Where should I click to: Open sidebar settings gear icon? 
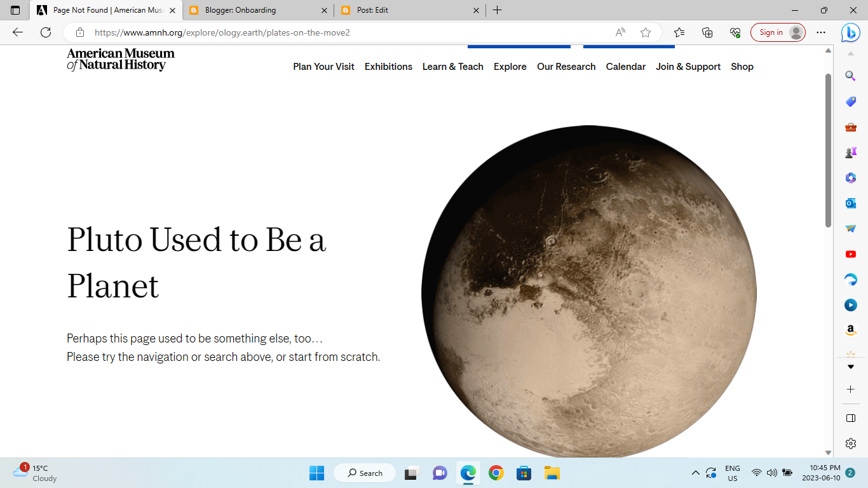pyautogui.click(x=851, y=444)
